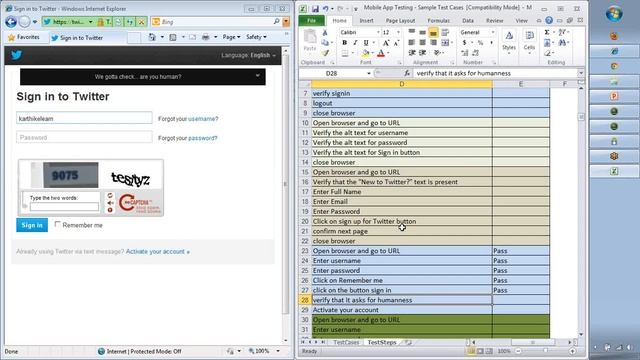
Task: Open the IE Safety menu dropdown
Action: pyautogui.click(x=256, y=37)
